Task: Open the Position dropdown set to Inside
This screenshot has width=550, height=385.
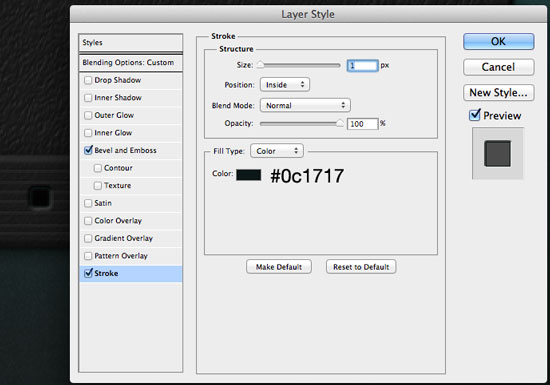Action: click(284, 85)
